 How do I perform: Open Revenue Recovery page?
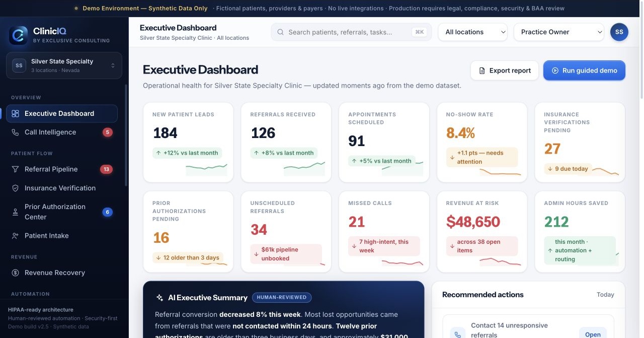62,273
